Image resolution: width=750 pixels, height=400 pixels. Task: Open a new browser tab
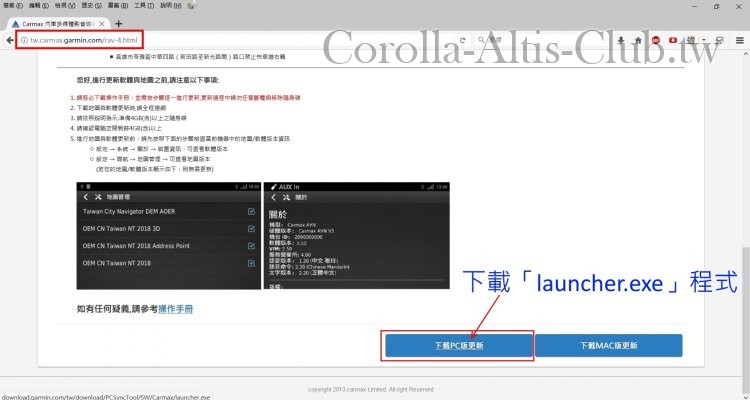pos(119,23)
